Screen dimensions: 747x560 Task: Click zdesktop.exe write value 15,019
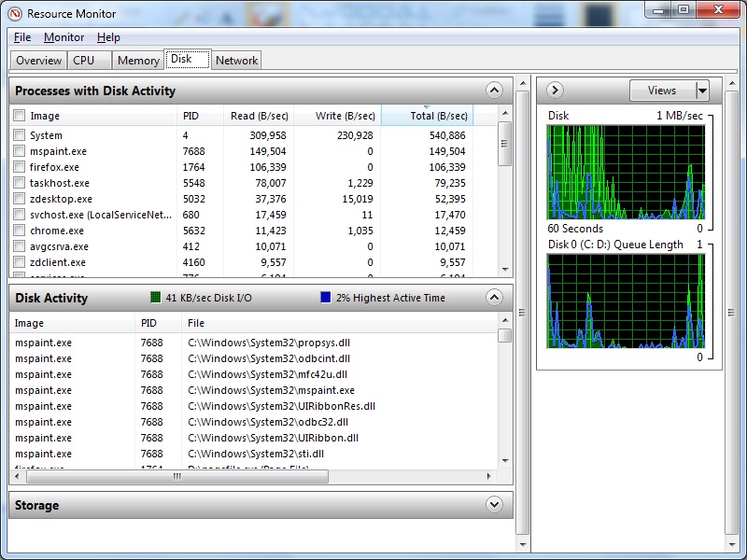coord(358,199)
